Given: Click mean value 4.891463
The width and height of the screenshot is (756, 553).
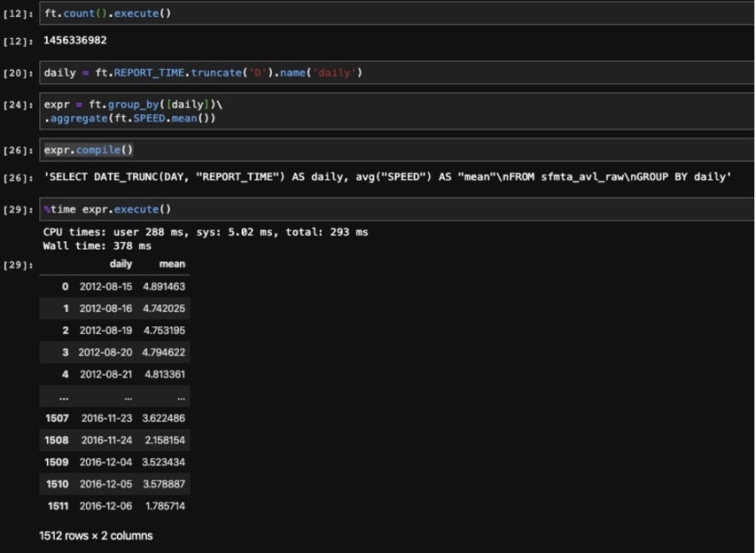Looking at the screenshot, I should [x=164, y=286].
